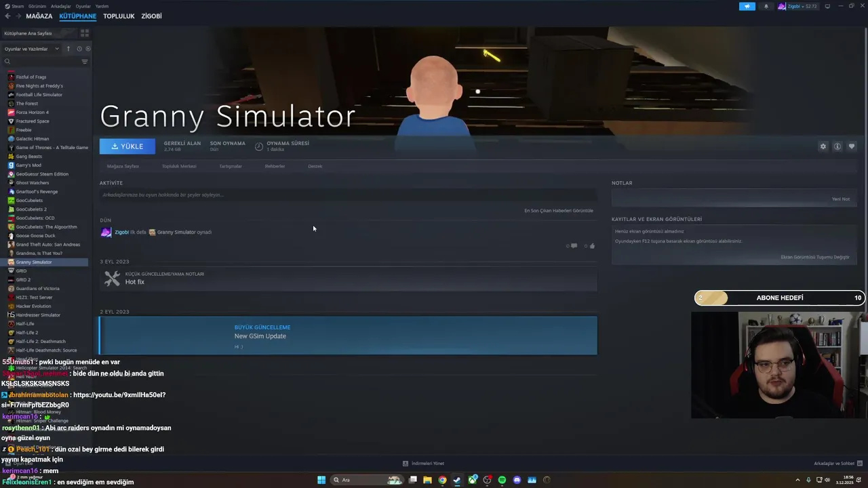
Task: Open the notifications bell
Action: 766,6
